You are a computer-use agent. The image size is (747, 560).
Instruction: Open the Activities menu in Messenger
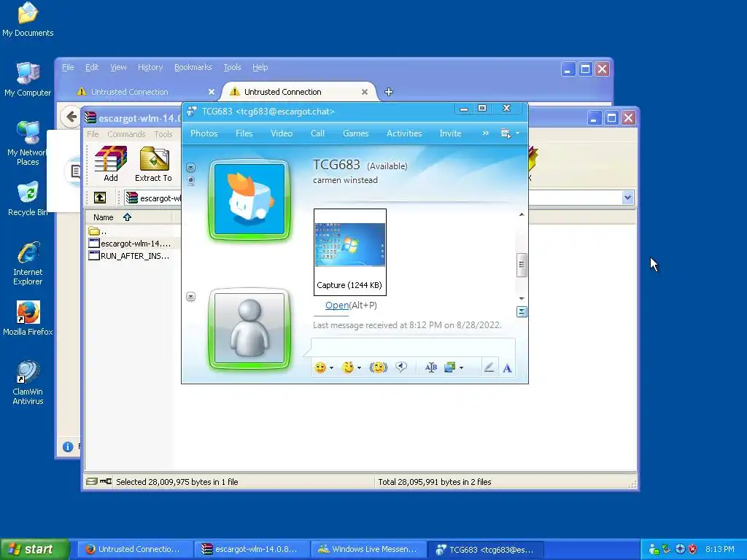click(x=404, y=133)
